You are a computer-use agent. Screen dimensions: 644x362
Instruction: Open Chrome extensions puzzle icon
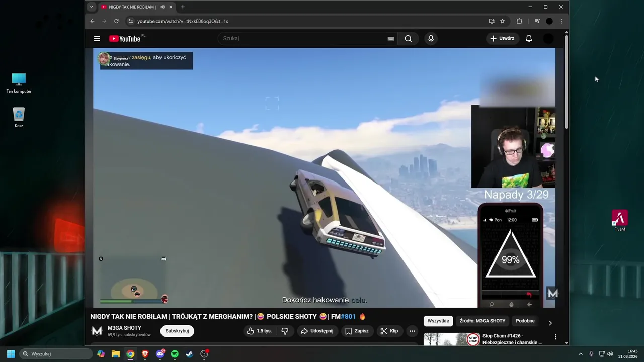[519, 21]
